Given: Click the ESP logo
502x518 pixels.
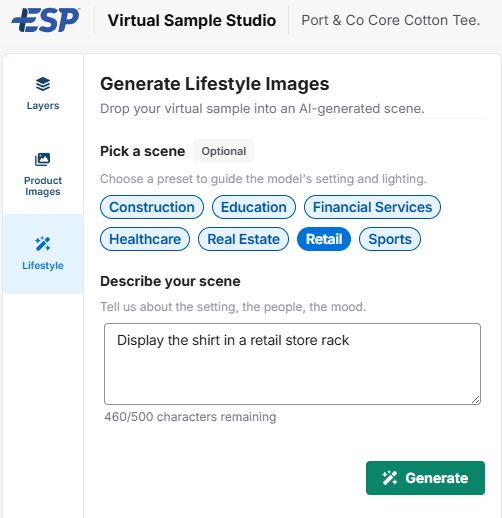Looking at the screenshot, I should pyautogui.click(x=46, y=20).
